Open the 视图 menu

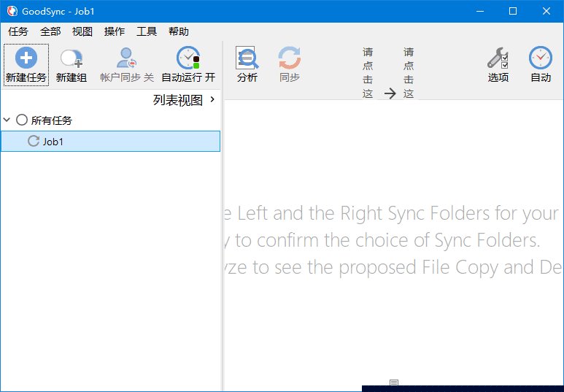[82, 31]
